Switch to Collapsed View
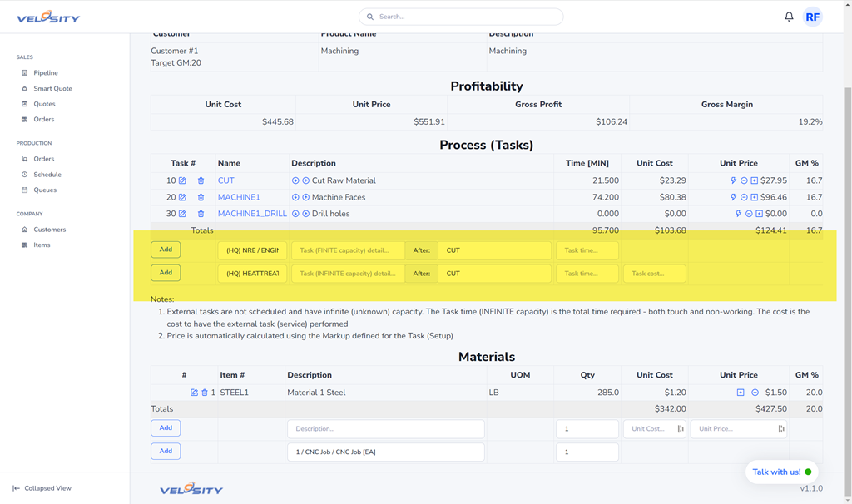The image size is (852, 504). coord(47,488)
